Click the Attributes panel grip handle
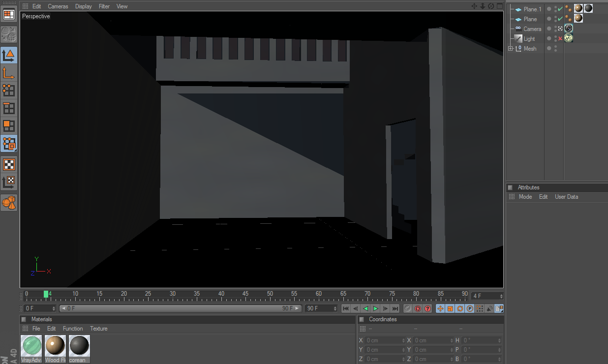The width and height of the screenshot is (608, 364). click(512, 197)
